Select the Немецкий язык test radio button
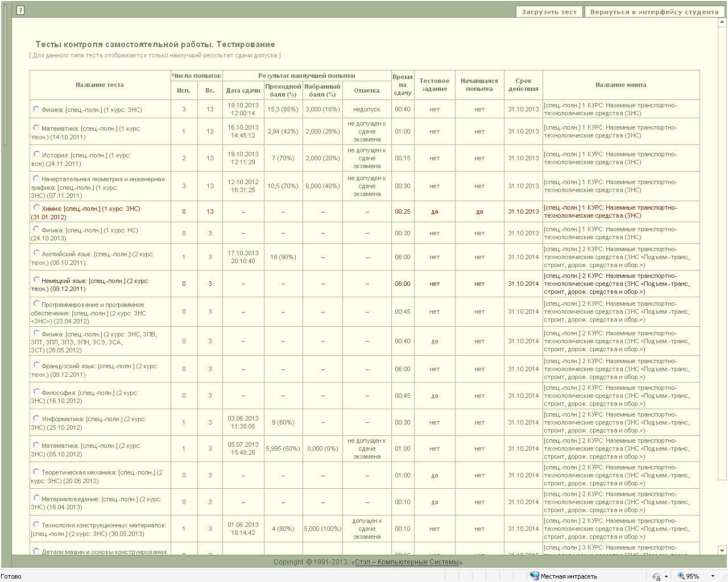This screenshot has height=582, width=728. click(x=36, y=280)
